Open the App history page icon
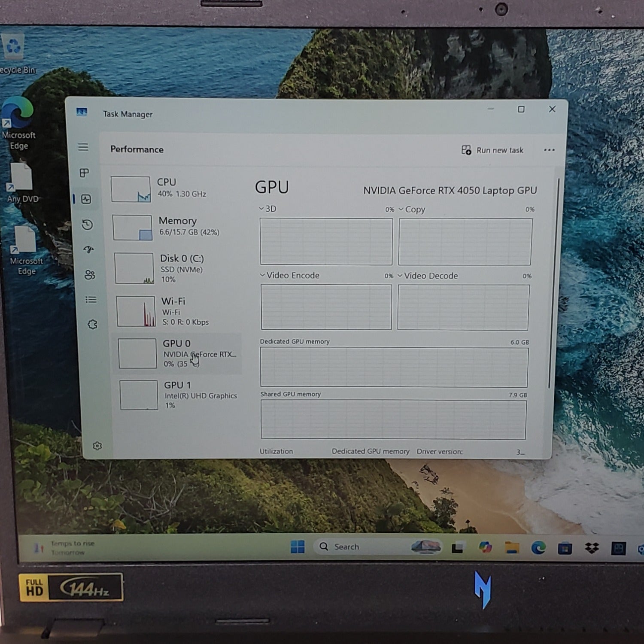 pyautogui.click(x=88, y=225)
